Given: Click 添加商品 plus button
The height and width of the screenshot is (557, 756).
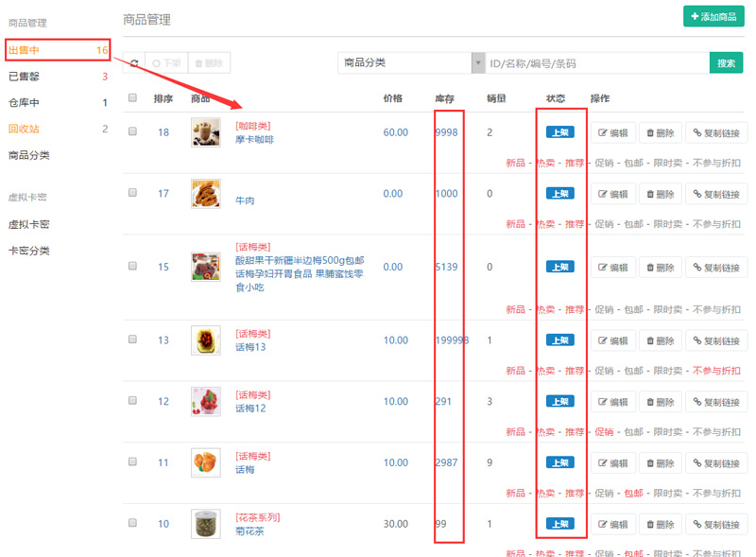Looking at the screenshot, I should tap(713, 17).
